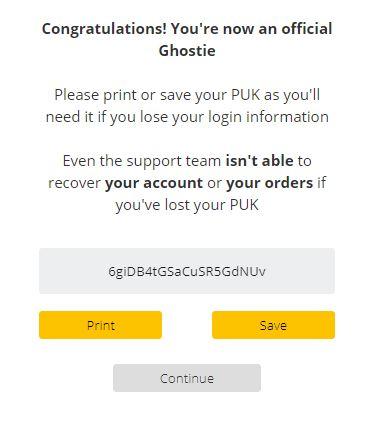Click the words 'support team'
Viewport: 382px width, 423px height.
[x=173, y=161]
